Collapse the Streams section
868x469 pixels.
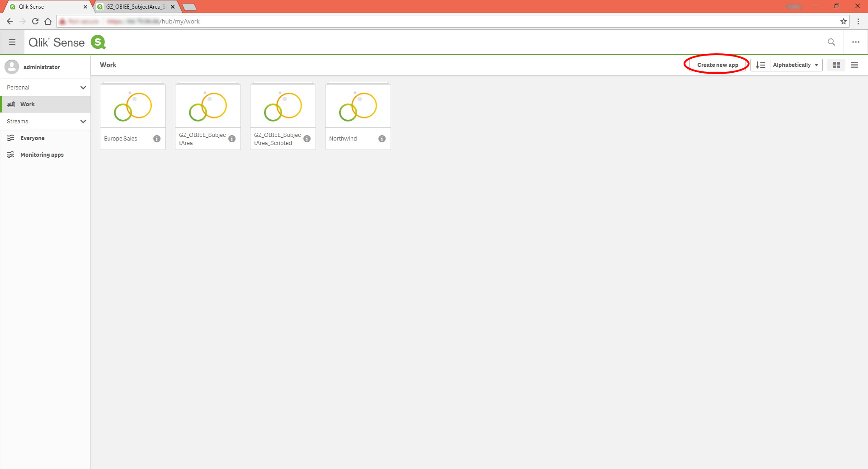point(83,122)
